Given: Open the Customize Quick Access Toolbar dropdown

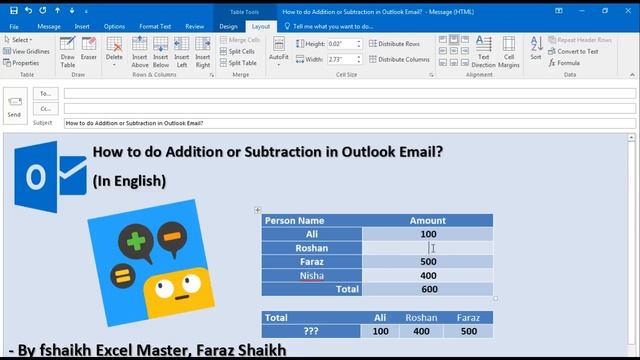Looking at the screenshot, I should [86, 11].
